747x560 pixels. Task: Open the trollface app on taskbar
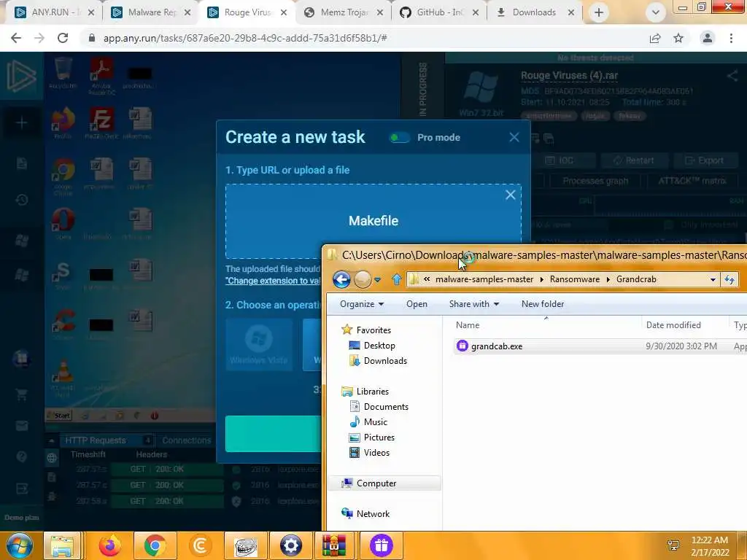pos(245,545)
